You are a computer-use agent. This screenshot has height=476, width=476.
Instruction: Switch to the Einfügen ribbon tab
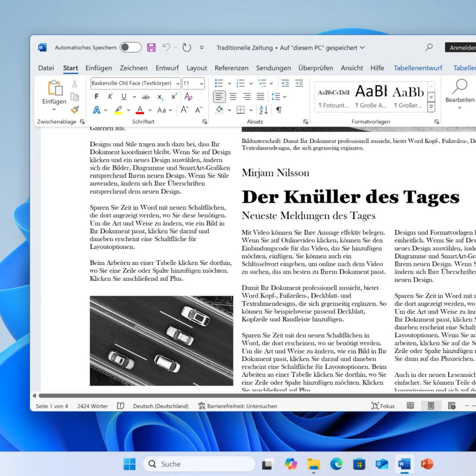(x=99, y=68)
